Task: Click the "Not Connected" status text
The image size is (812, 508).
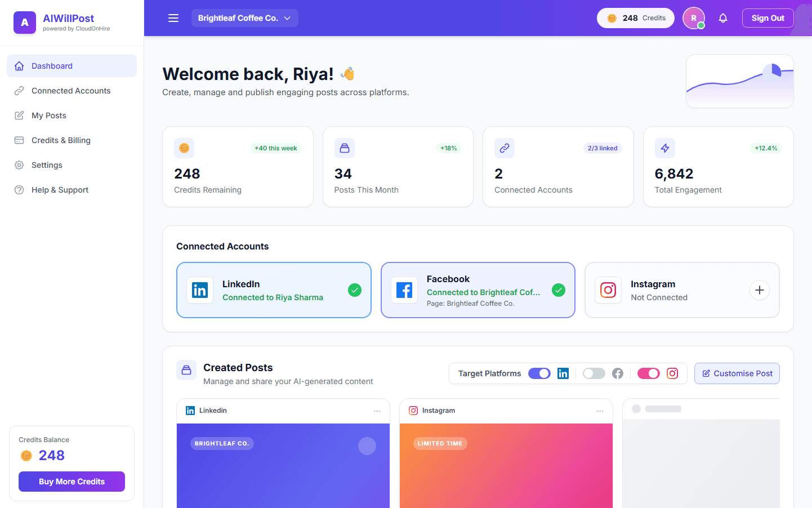Action: (x=659, y=297)
